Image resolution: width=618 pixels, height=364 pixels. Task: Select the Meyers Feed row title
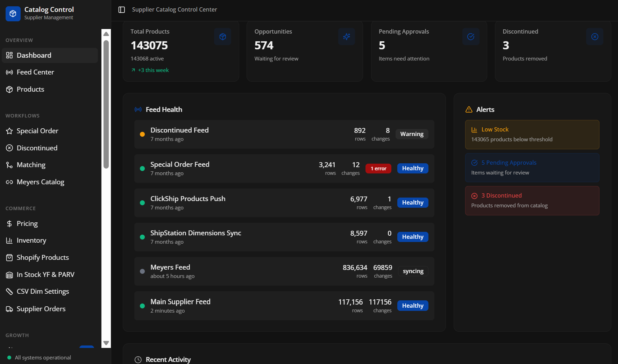pos(170,267)
